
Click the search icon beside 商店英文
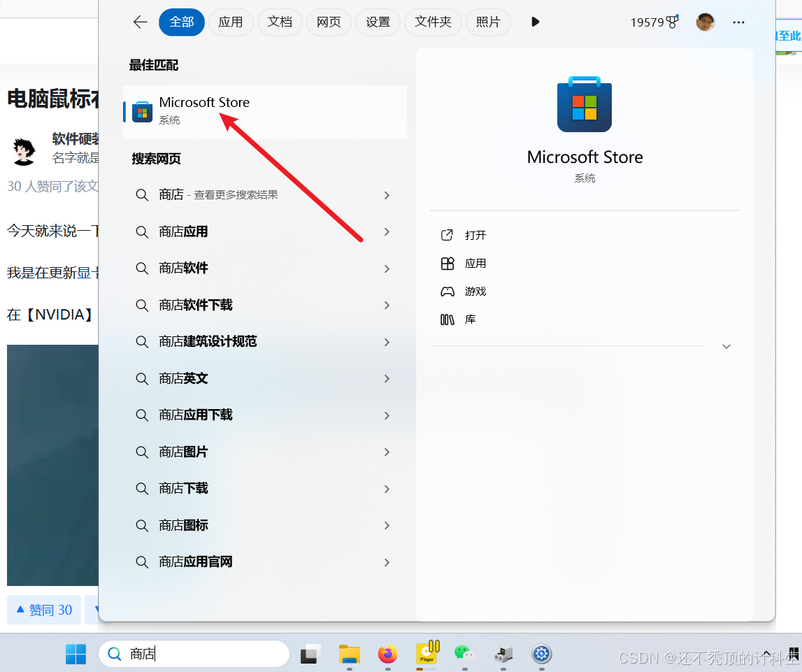tap(142, 379)
